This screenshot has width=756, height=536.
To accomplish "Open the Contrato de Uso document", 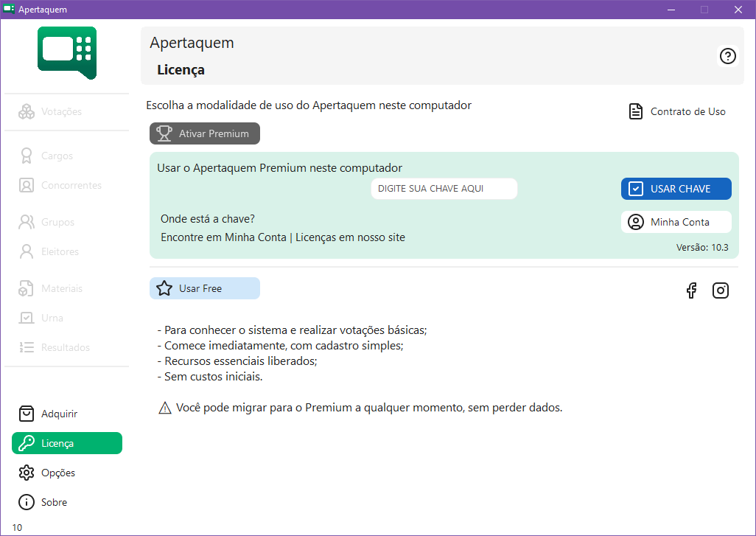I will [x=677, y=111].
